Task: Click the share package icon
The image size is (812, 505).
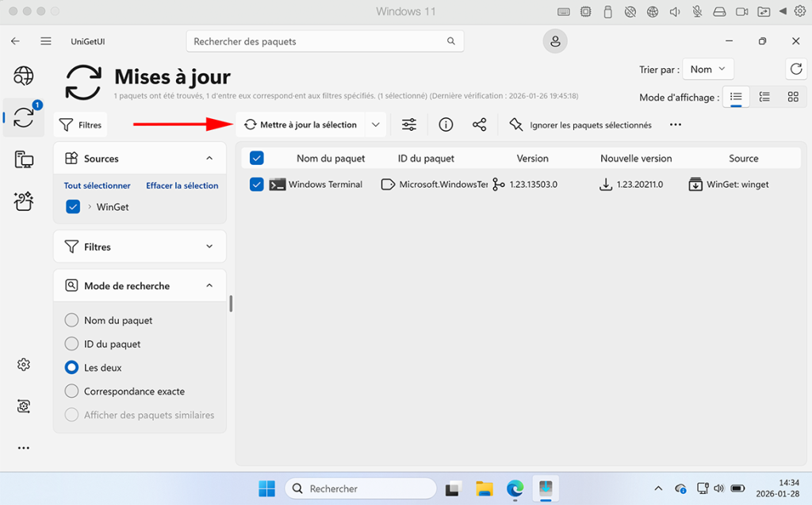Action: tap(480, 124)
